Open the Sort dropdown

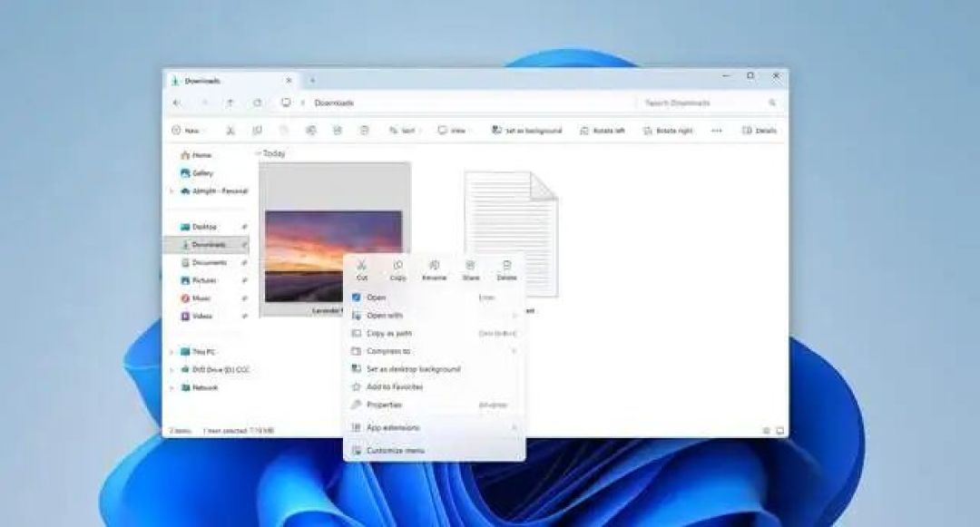[405, 131]
